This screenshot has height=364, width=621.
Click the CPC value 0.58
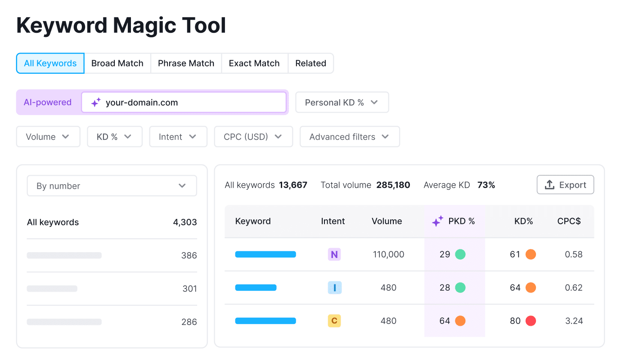[574, 254]
